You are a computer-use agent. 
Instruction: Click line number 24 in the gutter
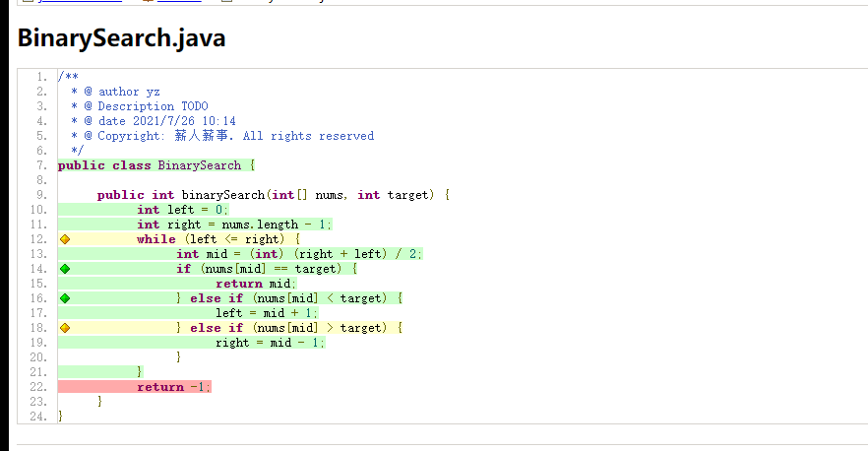(38, 417)
